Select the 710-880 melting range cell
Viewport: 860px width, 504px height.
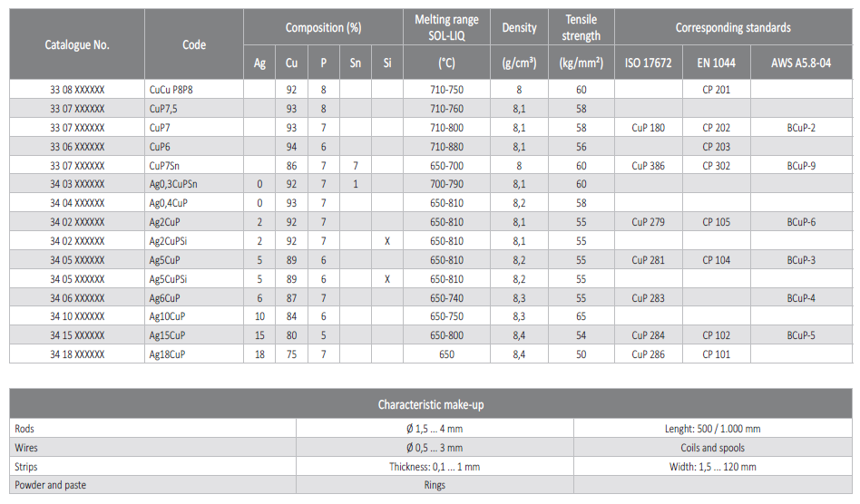click(x=446, y=147)
